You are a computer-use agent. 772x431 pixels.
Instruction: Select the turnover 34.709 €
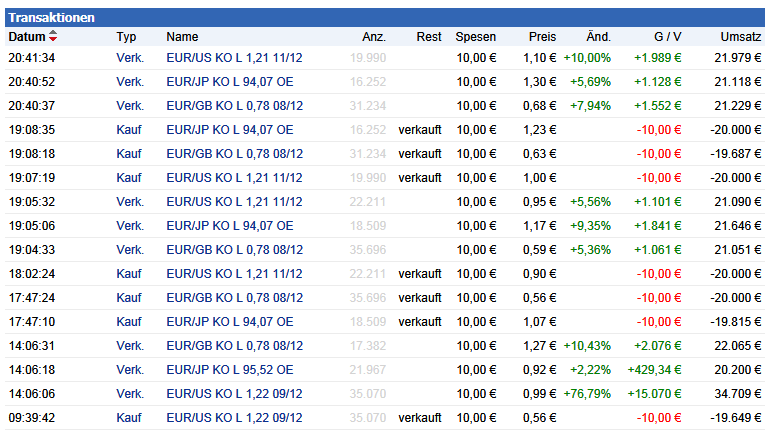click(738, 394)
